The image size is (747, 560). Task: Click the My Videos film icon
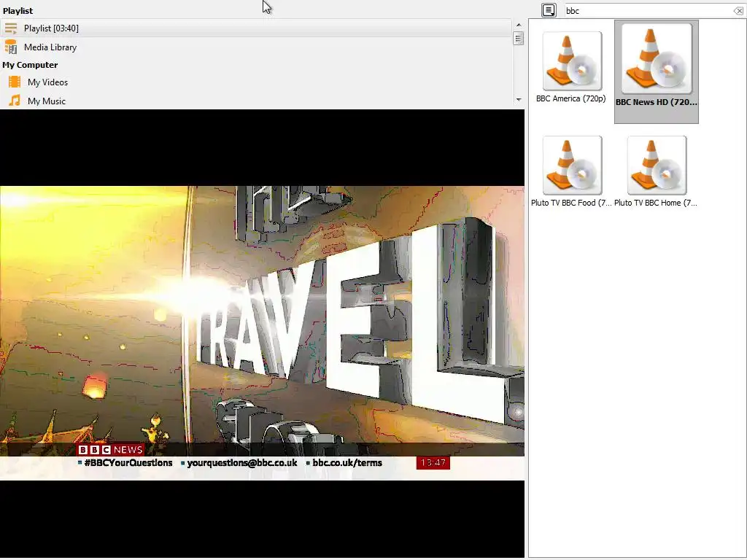[15, 82]
